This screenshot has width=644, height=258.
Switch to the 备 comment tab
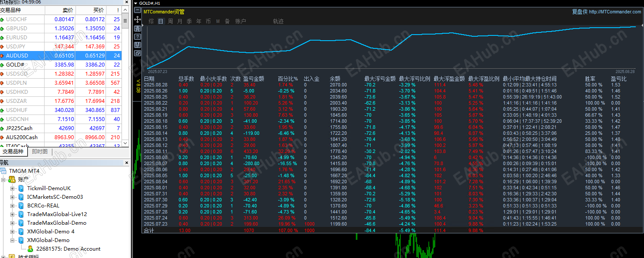227,21
